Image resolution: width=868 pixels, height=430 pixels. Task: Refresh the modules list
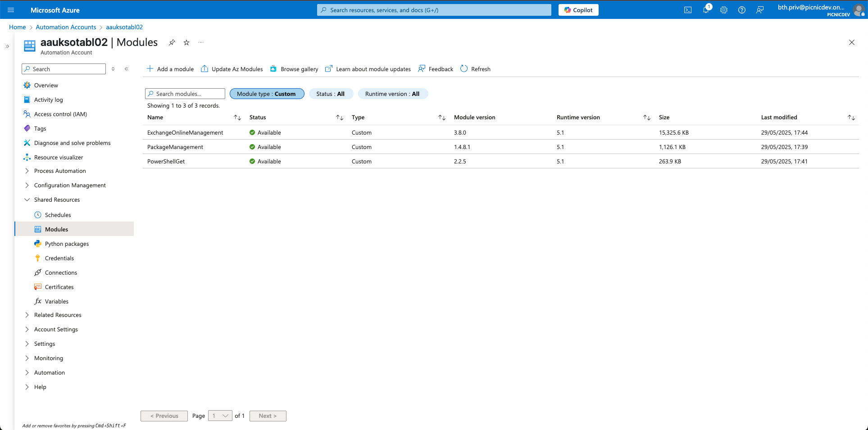[x=475, y=69]
